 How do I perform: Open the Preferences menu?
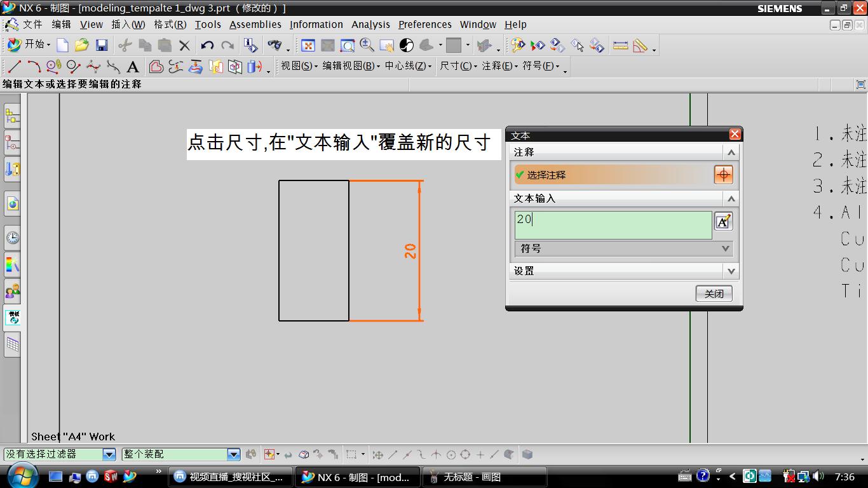coord(425,24)
